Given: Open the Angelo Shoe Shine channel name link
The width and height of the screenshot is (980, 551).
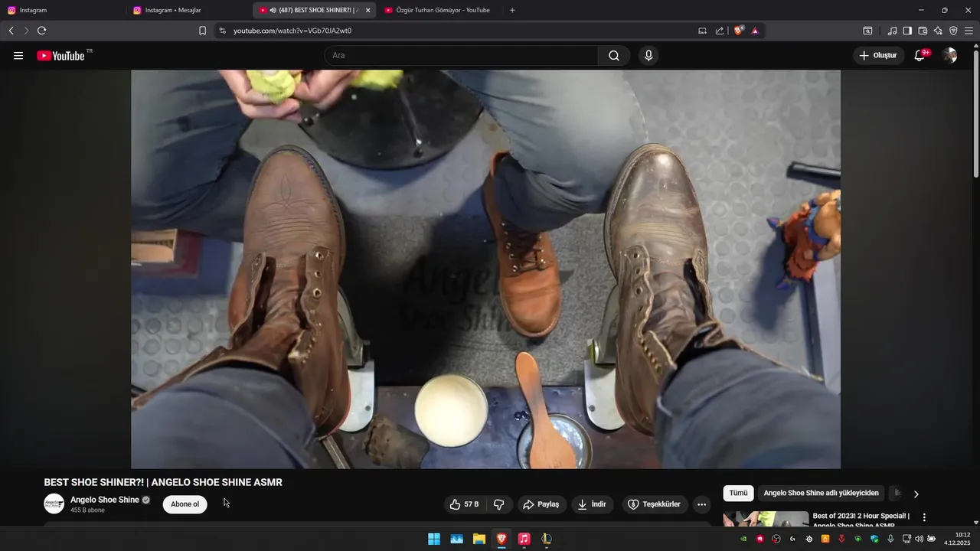Looking at the screenshot, I should point(105,500).
